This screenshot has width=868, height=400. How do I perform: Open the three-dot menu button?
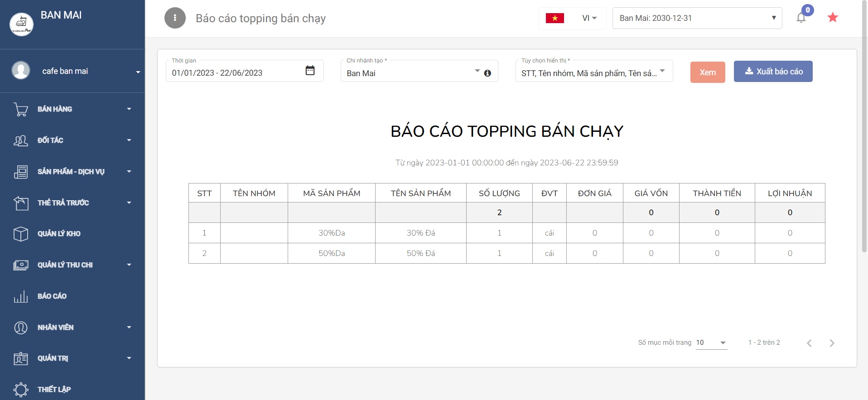(x=175, y=18)
